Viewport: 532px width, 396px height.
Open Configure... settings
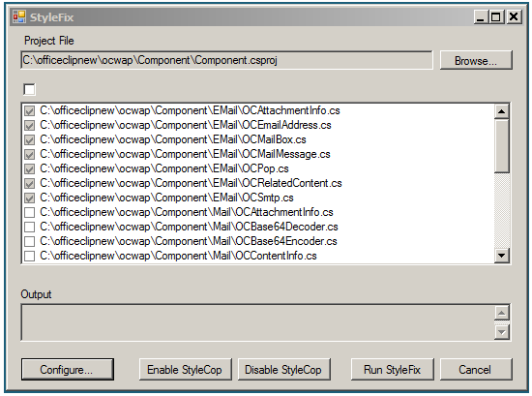[x=67, y=369]
